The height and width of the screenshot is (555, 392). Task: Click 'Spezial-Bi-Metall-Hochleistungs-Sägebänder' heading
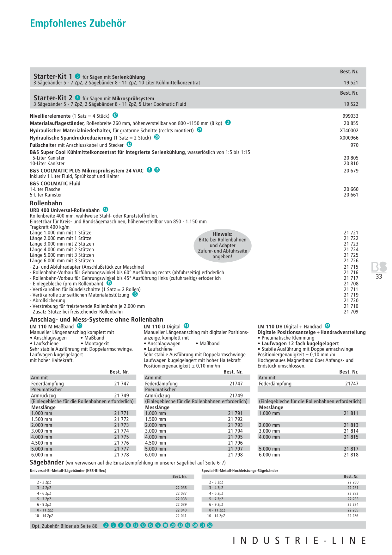click(240, 471)
